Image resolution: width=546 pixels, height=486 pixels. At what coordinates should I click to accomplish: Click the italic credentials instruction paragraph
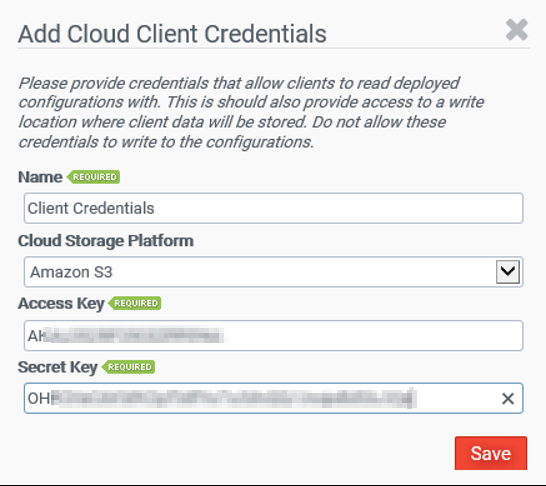tap(251, 112)
